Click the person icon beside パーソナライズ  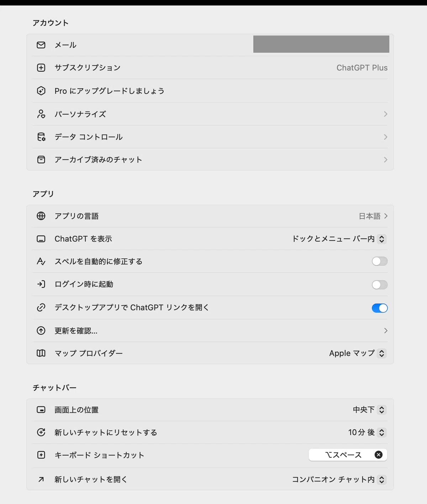click(x=41, y=114)
